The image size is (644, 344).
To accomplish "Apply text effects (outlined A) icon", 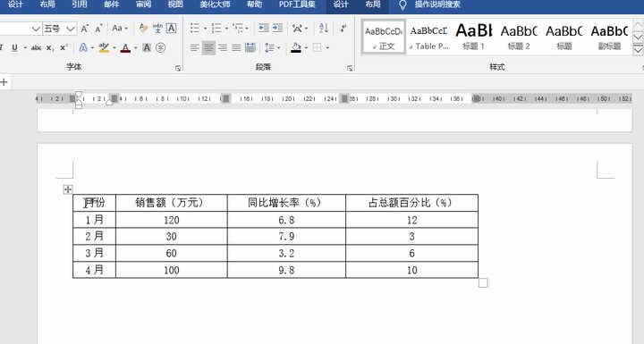I will pos(83,47).
